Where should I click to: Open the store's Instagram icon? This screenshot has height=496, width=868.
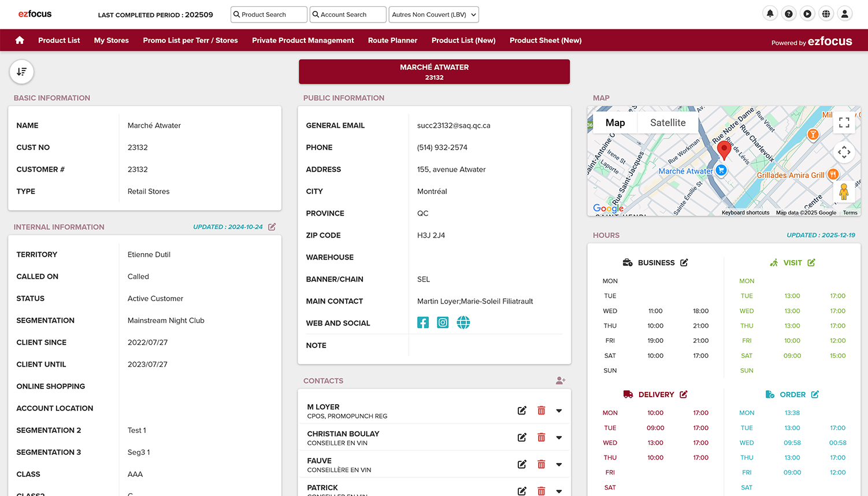443,323
